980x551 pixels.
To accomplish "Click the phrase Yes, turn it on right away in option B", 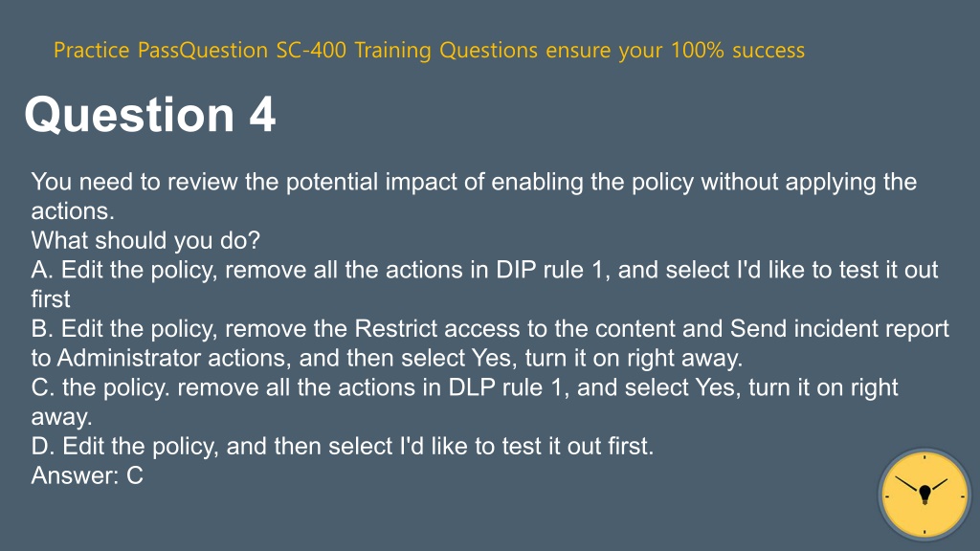I will point(607,358).
